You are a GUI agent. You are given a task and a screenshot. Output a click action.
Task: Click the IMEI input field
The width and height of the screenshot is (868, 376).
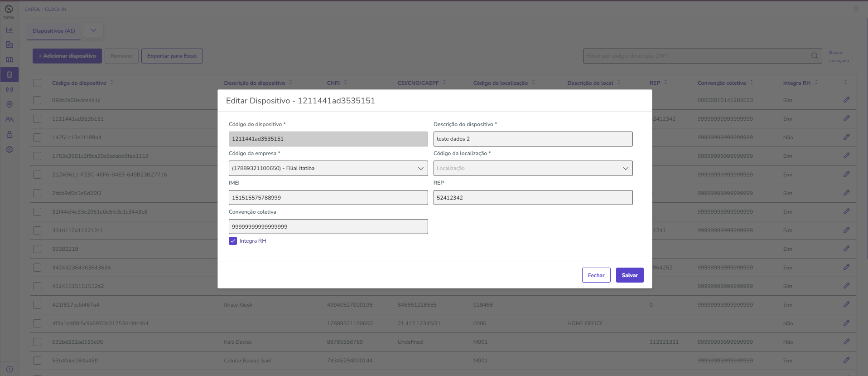[x=328, y=198]
